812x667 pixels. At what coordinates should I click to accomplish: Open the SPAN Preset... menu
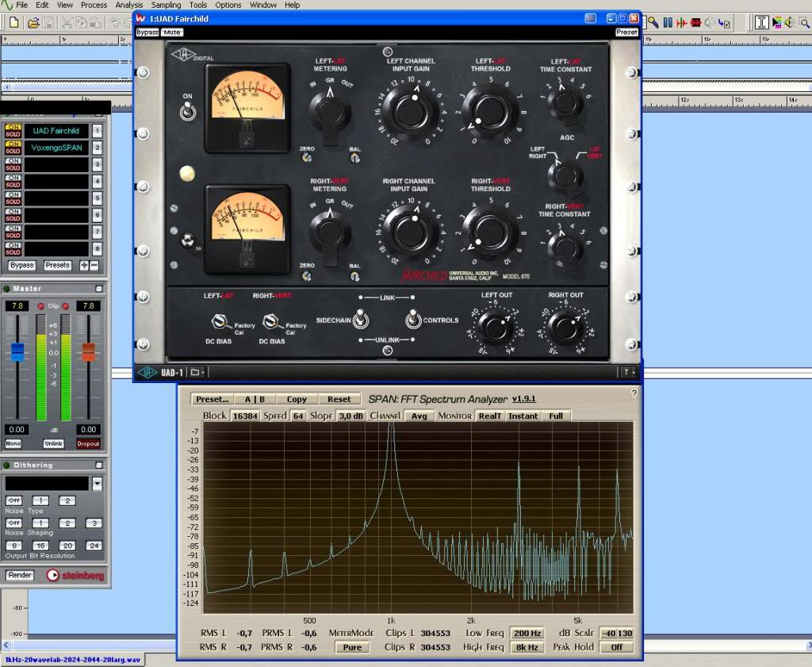point(213,400)
